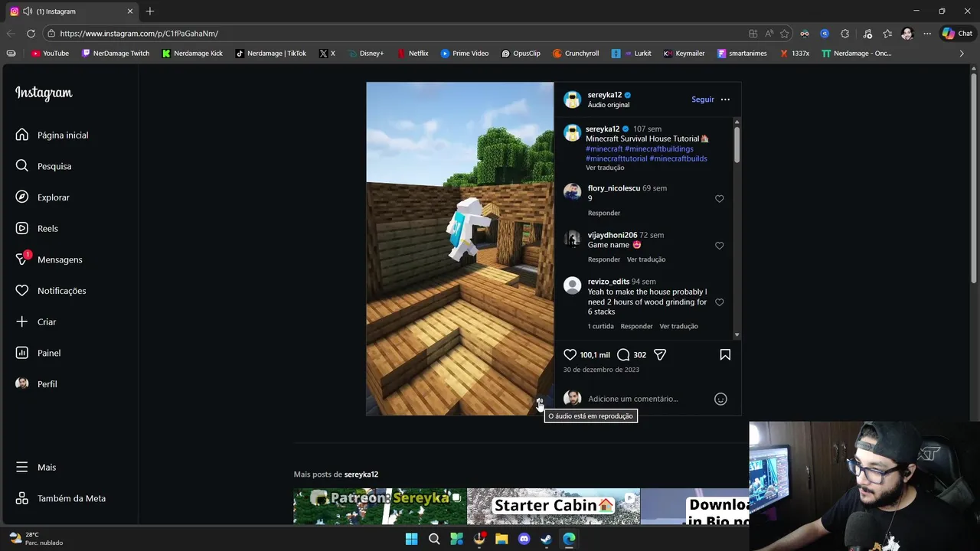Click sereyka12 link in Mais posts

[x=361, y=474]
